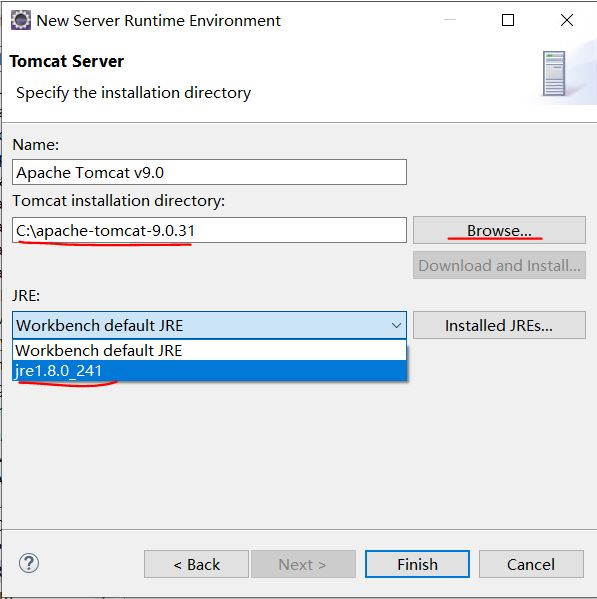This screenshot has height=599, width=597.
Task: Confirm the runtime with Finish
Action: 417,564
